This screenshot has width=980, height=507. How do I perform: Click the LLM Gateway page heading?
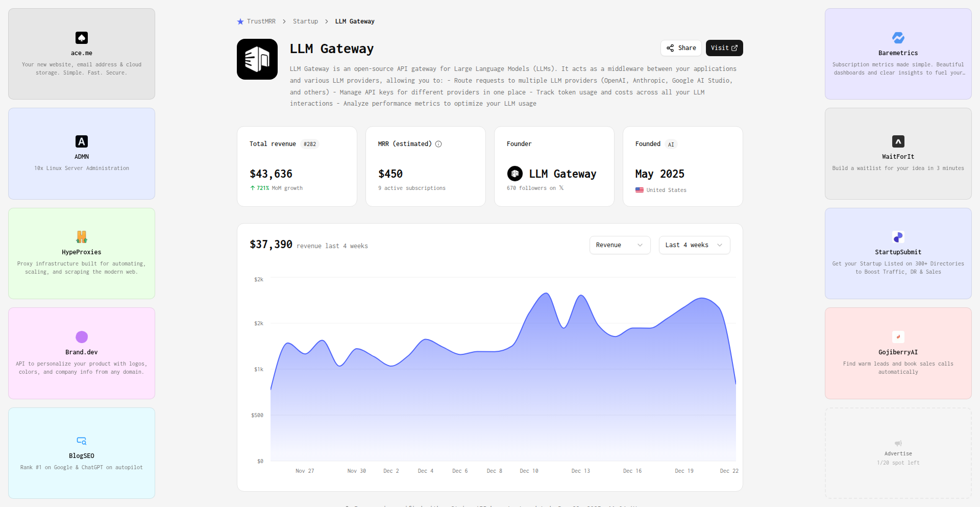pyautogui.click(x=332, y=49)
